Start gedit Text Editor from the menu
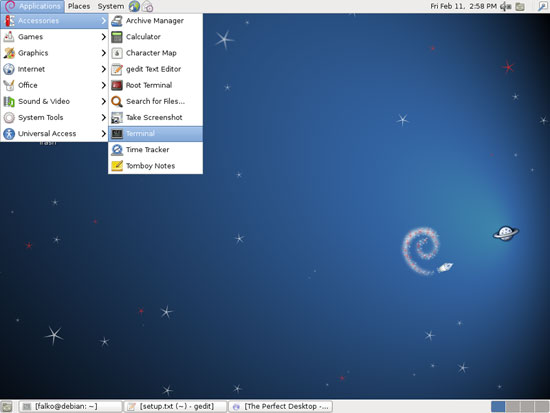This screenshot has width=550, height=413. 155,69
